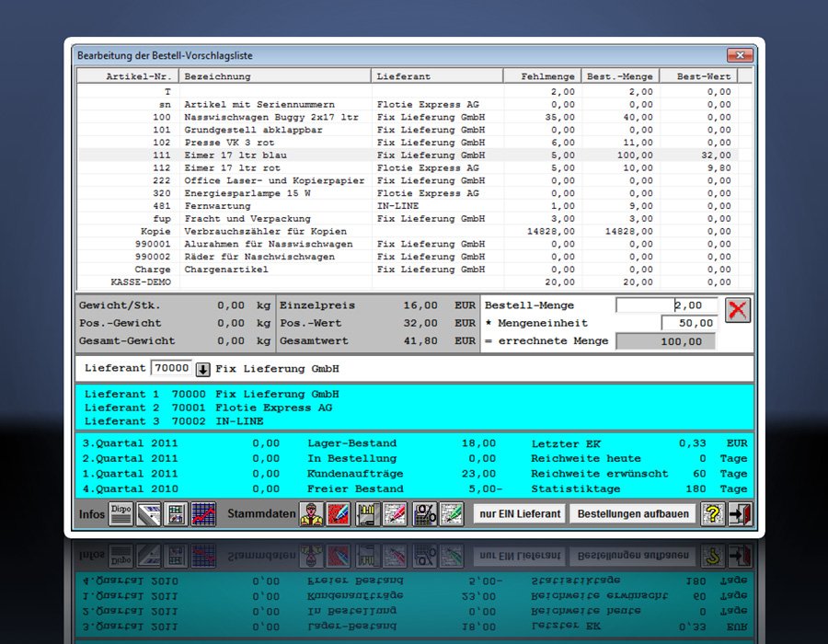Open the Lieferant dropdown arrow

click(203, 369)
